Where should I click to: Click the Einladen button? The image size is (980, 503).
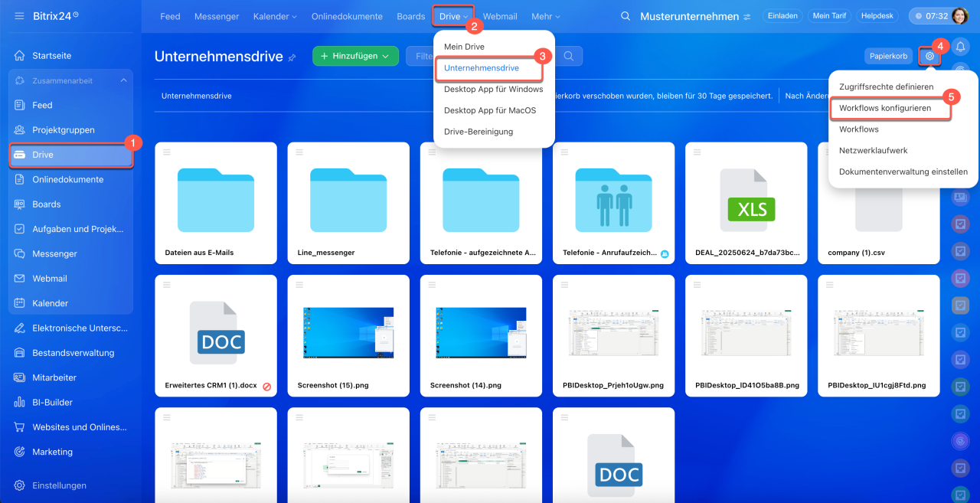[782, 16]
